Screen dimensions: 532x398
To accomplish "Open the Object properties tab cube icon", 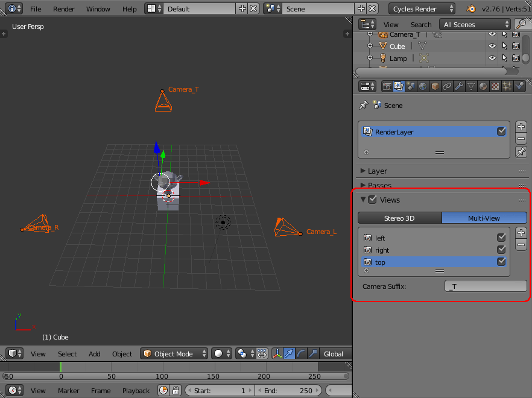I will (x=435, y=86).
